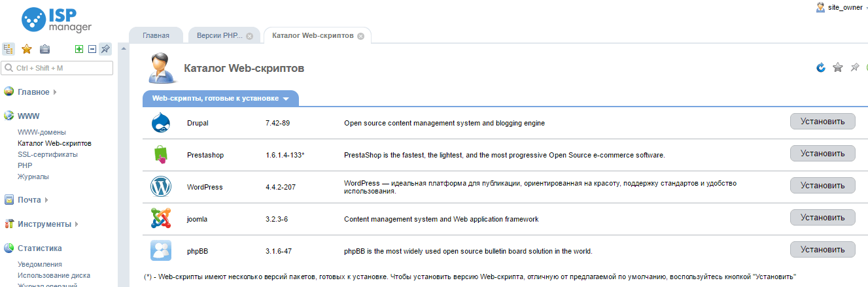Toggle the sidebar pin icon

coord(105,49)
